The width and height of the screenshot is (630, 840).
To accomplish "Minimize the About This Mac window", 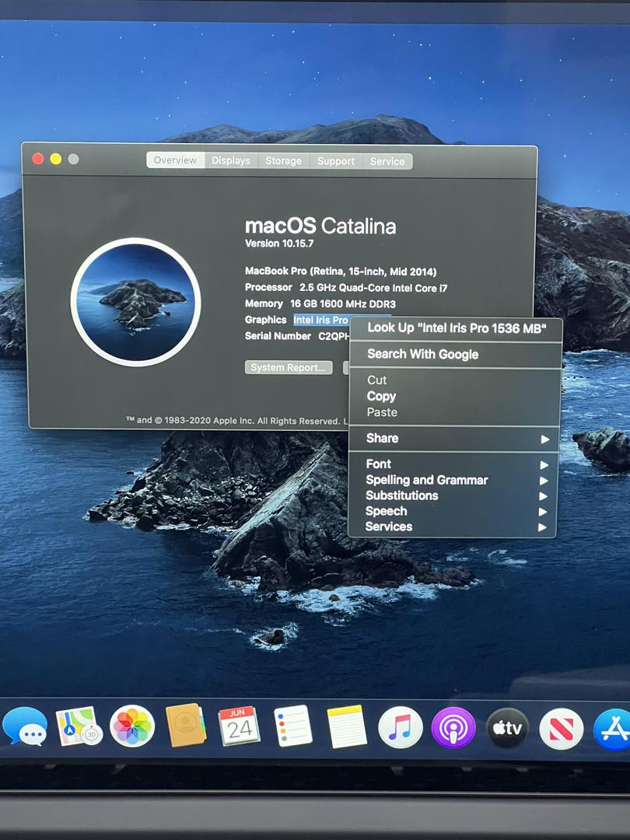I will pyautogui.click(x=56, y=159).
